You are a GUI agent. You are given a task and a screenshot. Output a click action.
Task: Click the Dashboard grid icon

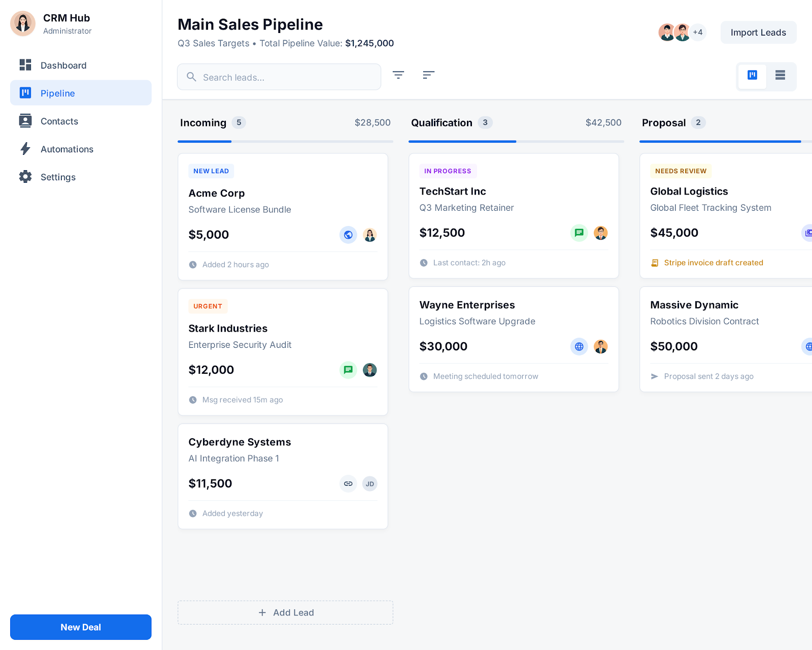point(25,65)
